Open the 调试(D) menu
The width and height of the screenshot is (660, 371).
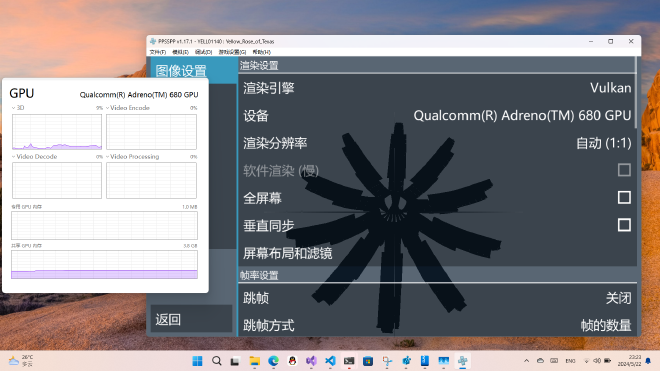point(204,52)
